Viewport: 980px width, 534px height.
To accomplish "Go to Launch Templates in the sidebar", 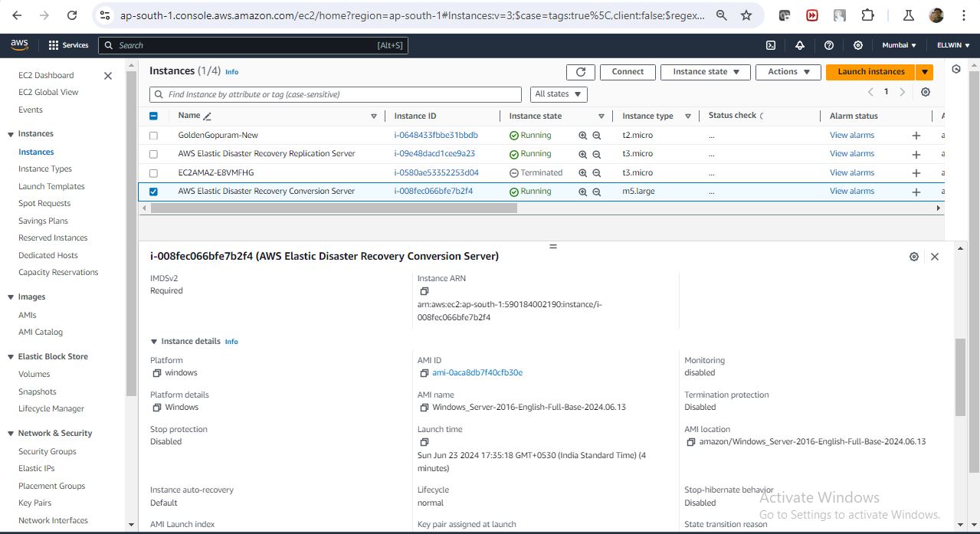I will pos(51,186).
